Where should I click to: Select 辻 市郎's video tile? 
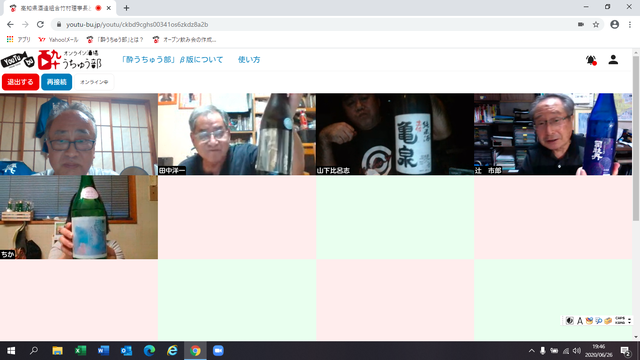(x=553, y=134)
